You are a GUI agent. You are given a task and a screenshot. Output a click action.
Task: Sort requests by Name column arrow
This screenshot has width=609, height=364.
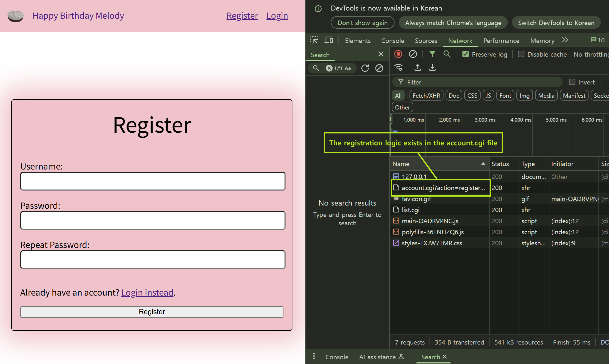(483, 164)
